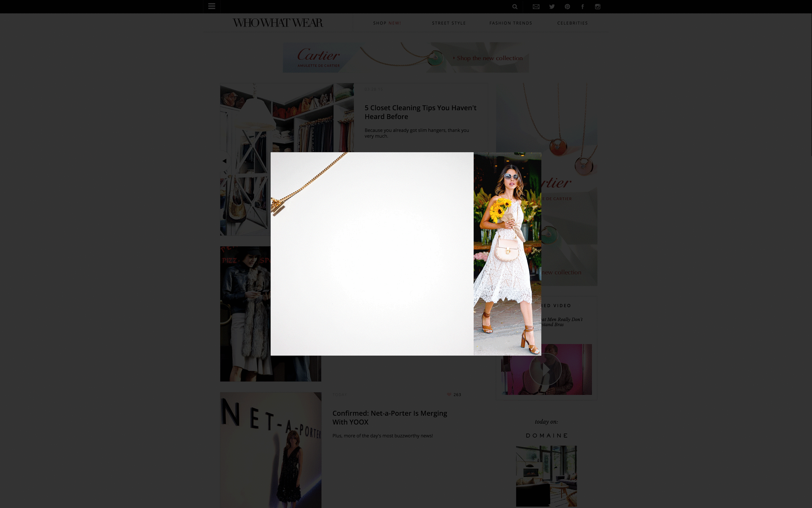
Task: Open the Facebook icon
Action: (x=582, y=7)
